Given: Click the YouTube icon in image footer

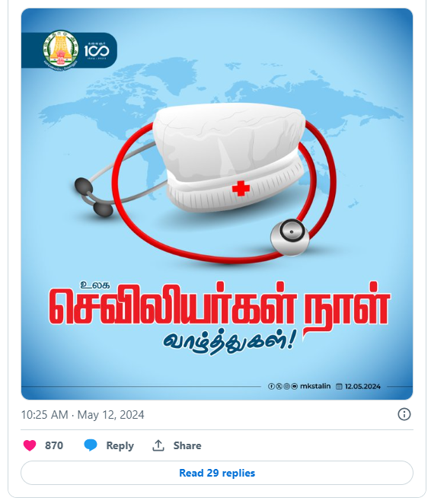Looking at the screenshot, I should (294, 386).
